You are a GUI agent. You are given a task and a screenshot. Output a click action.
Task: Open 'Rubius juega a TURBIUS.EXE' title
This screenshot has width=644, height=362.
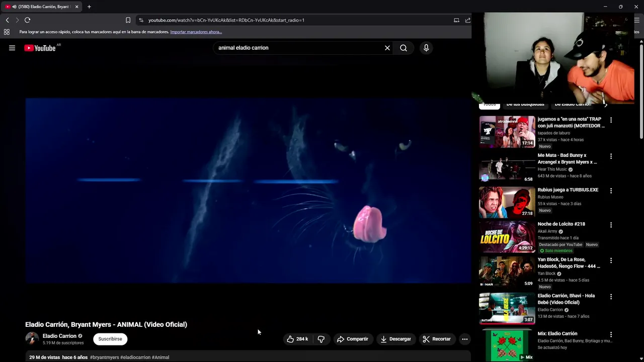pos(568,190)
